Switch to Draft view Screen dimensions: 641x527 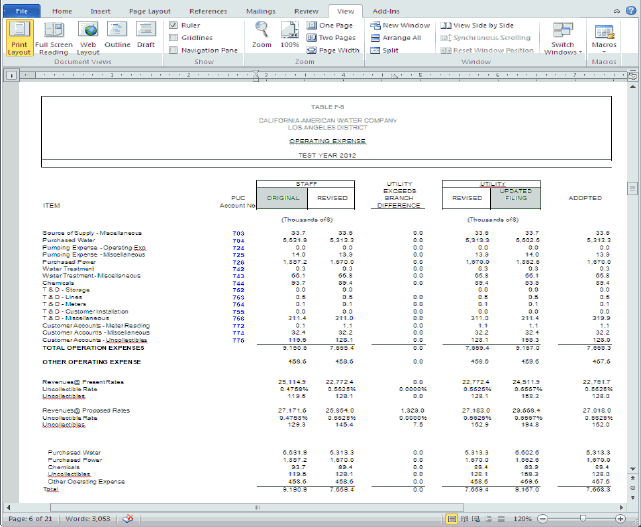pos(146,35)
